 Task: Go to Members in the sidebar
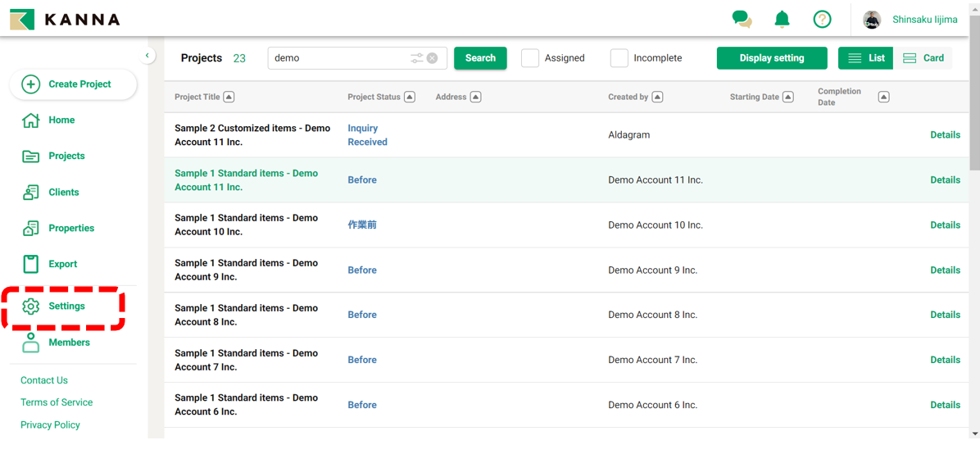69,343
